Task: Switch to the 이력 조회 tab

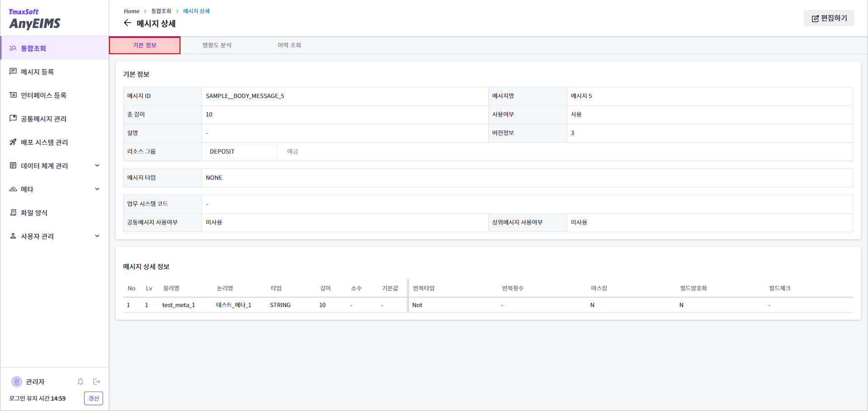Action: click(289, 45)
